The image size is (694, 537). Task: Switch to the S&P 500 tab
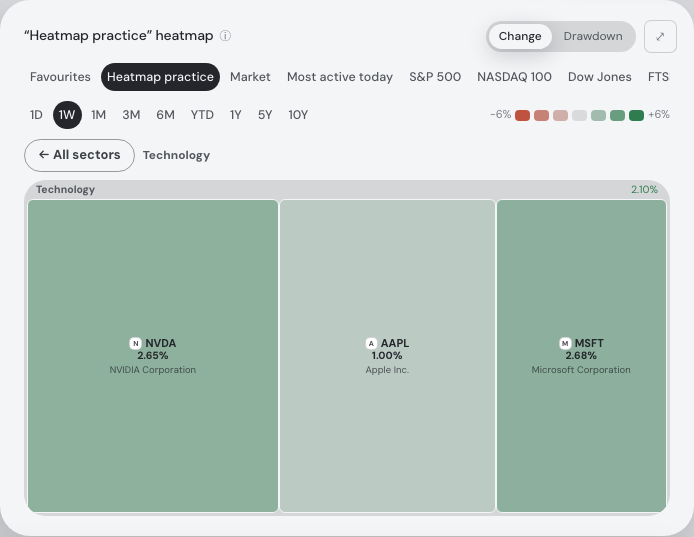[435, 77]
